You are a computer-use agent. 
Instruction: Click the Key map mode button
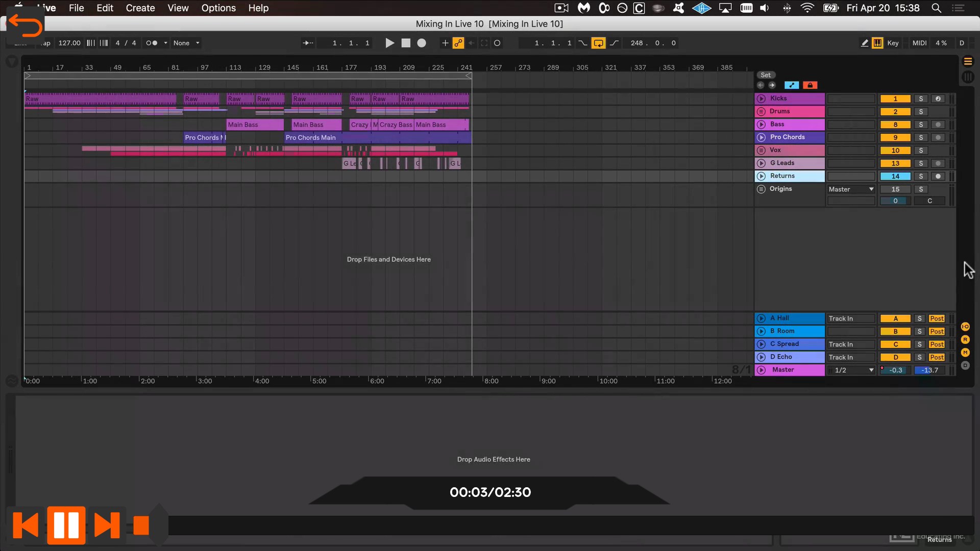click(x=893, y=43)
